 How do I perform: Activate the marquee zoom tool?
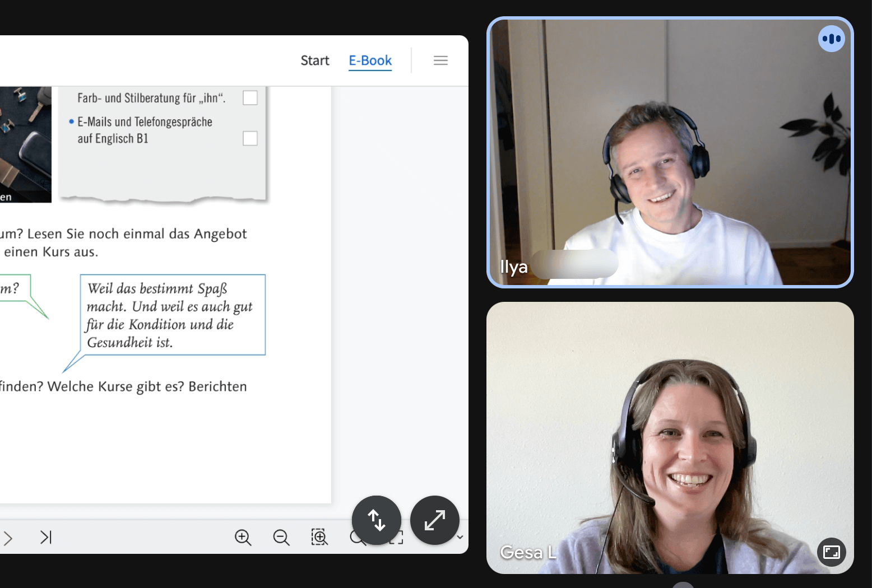[x=319, y=537]
